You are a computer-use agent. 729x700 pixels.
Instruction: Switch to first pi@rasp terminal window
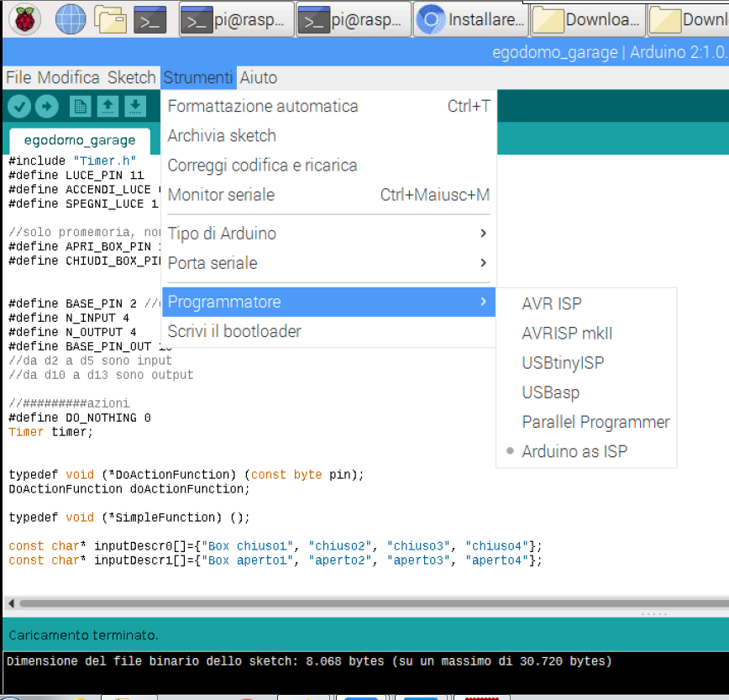click(x=237, y=19)
